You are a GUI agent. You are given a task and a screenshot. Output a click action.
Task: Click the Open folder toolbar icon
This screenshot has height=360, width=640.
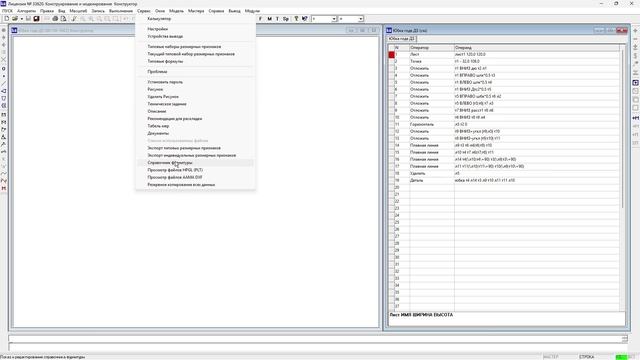[x=15, y=19]
